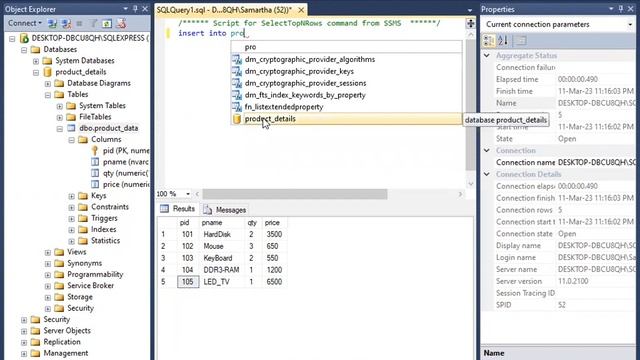
Task: Click the Triggers folder icon
Action: [x=83, y=218]
